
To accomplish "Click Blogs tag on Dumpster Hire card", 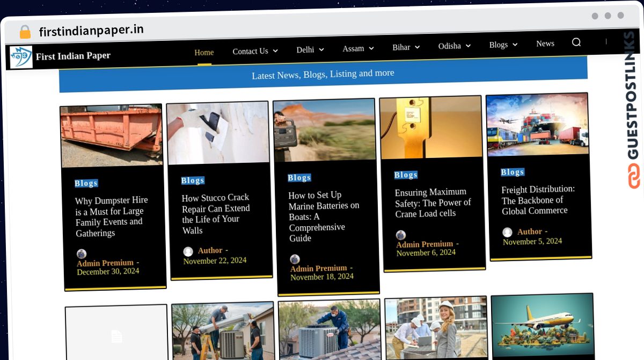I will tap(86, 183).
